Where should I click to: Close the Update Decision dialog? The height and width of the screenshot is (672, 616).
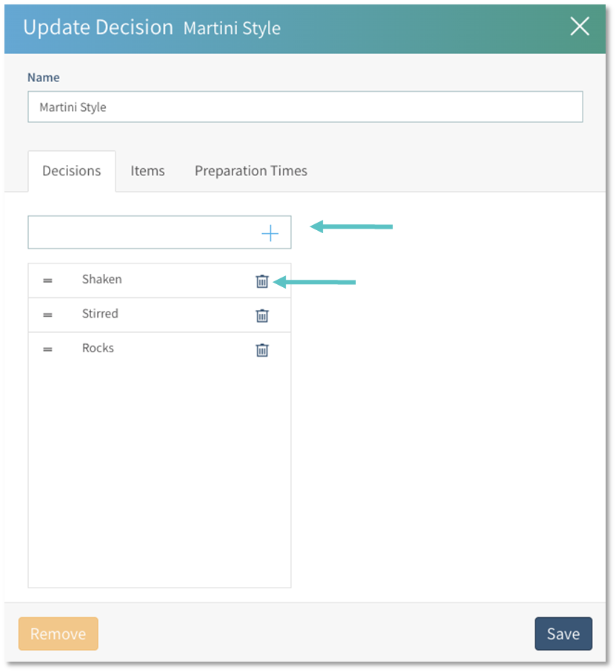[580, 27]
